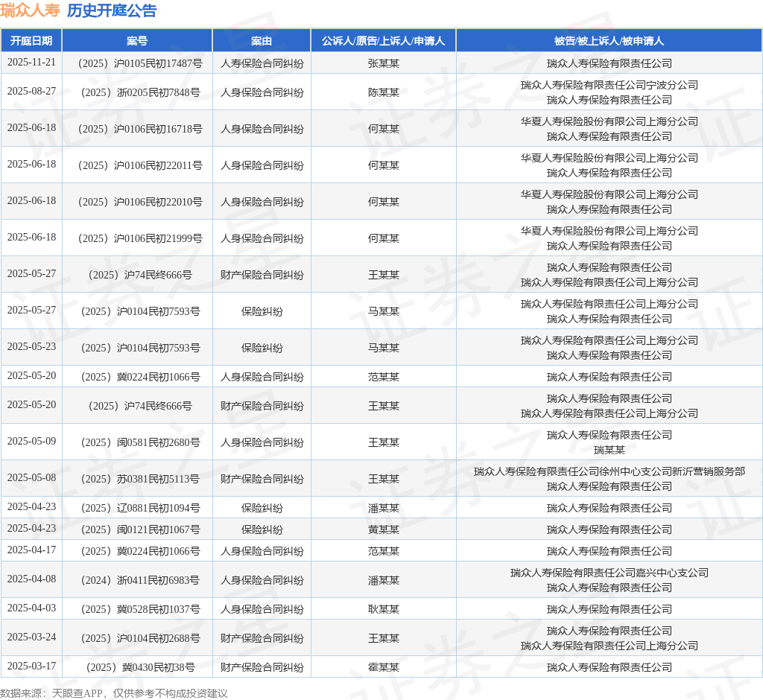Select the 案由 column header

(262, 41)
